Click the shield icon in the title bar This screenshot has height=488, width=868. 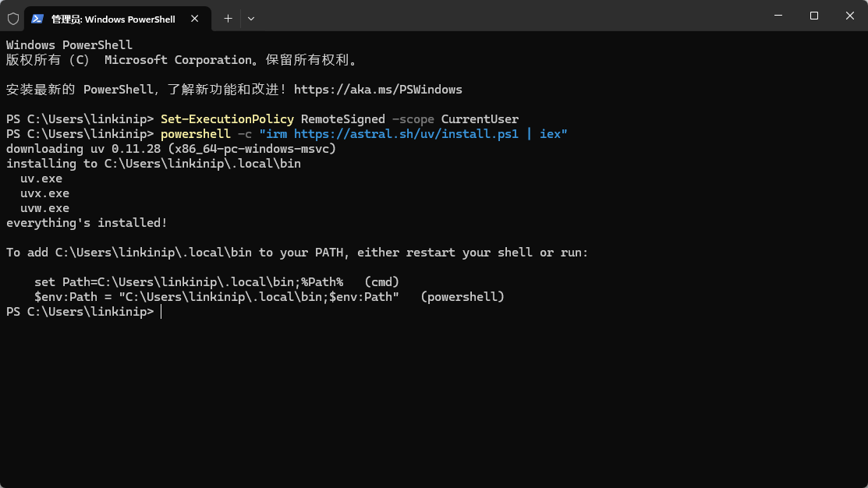click(13, 19)
